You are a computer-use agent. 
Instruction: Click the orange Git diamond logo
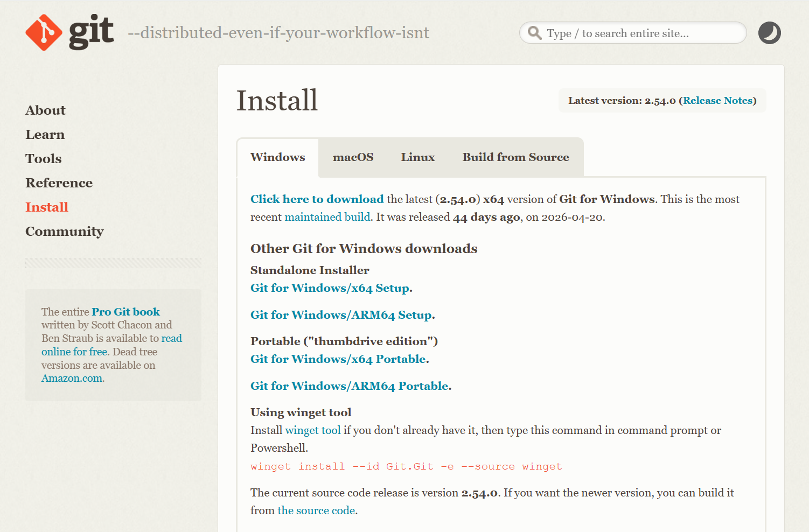click(44, 32)
